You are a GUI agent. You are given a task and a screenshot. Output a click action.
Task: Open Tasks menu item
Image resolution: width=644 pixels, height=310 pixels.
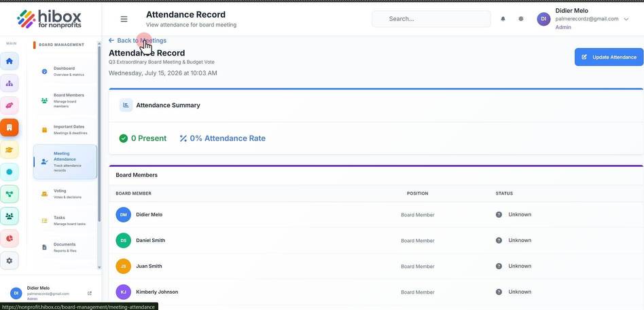point(65,220)
